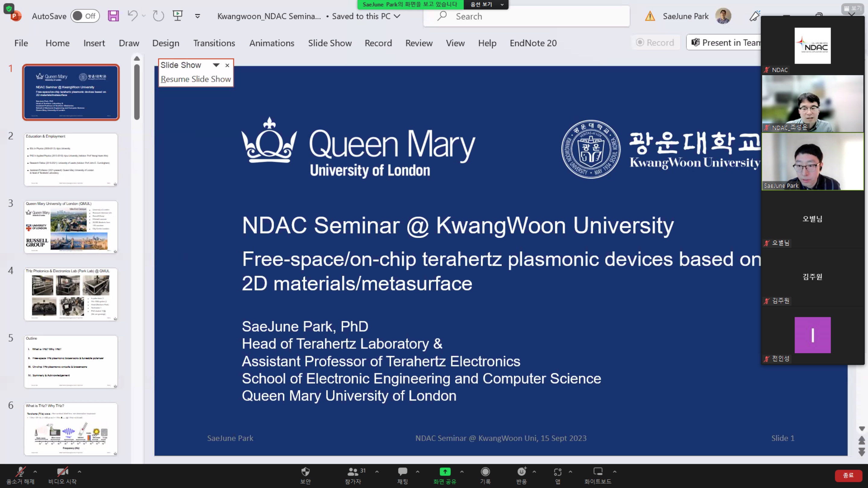
Task: Select the SaeJune Park participant video tile
Action: tap(813, 162)
